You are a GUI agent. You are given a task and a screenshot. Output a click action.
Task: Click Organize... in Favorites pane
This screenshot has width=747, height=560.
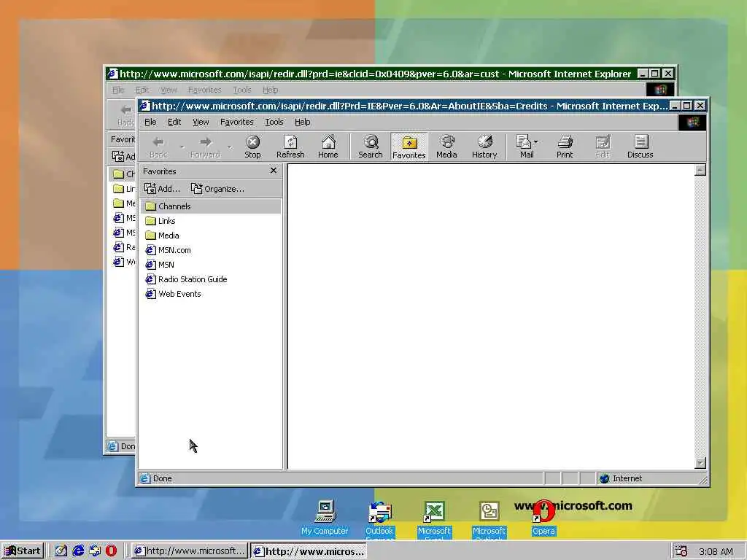coord(217,189)
